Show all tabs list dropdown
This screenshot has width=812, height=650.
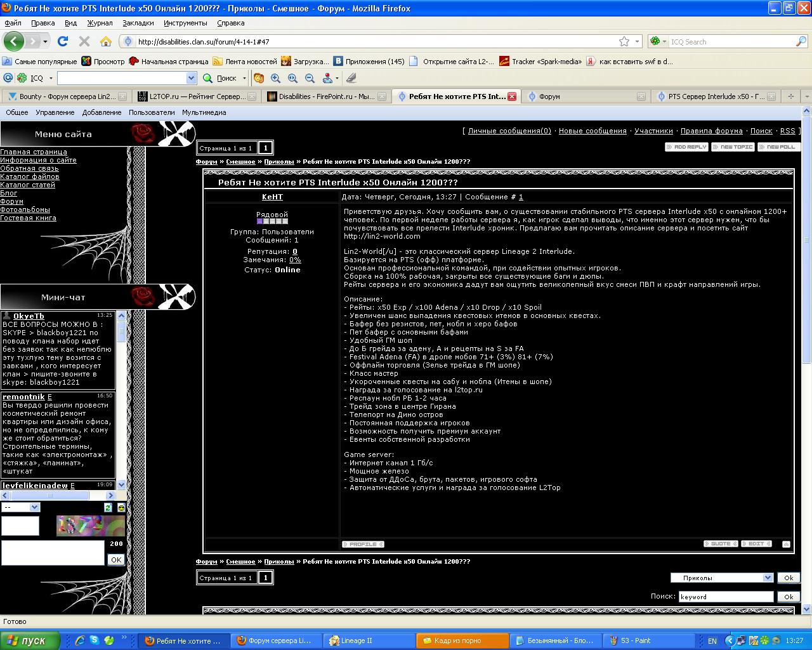tap(806, 96)
